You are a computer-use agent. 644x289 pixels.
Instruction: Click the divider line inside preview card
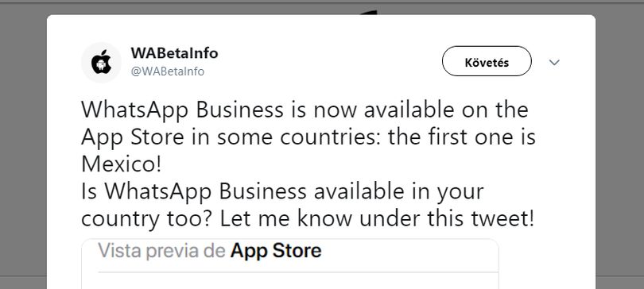point(298,272)
